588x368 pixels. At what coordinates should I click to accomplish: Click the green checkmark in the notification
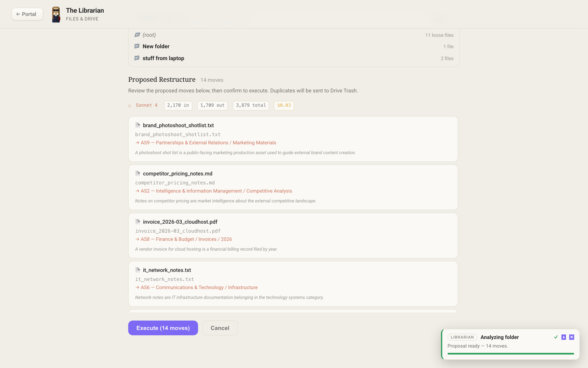tap(556, 337)
